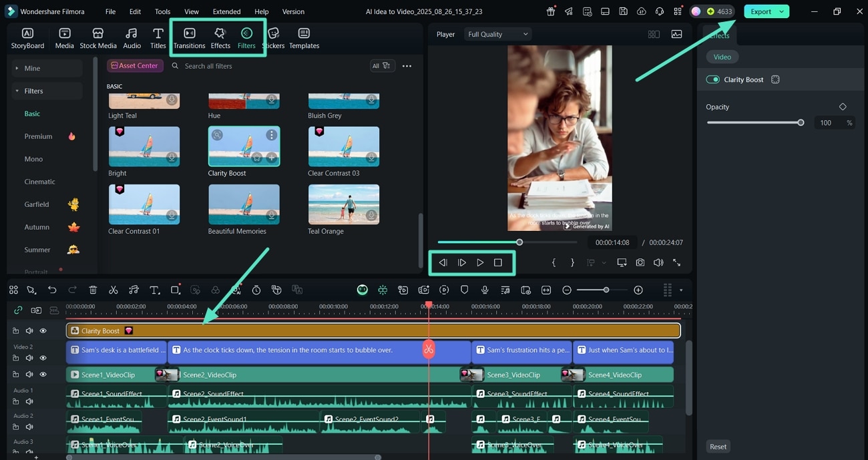The width and height of the screenshot is (868, 460).
Task: Click the mask icon beside Clarity Boost
Action: tap(775, 79)
